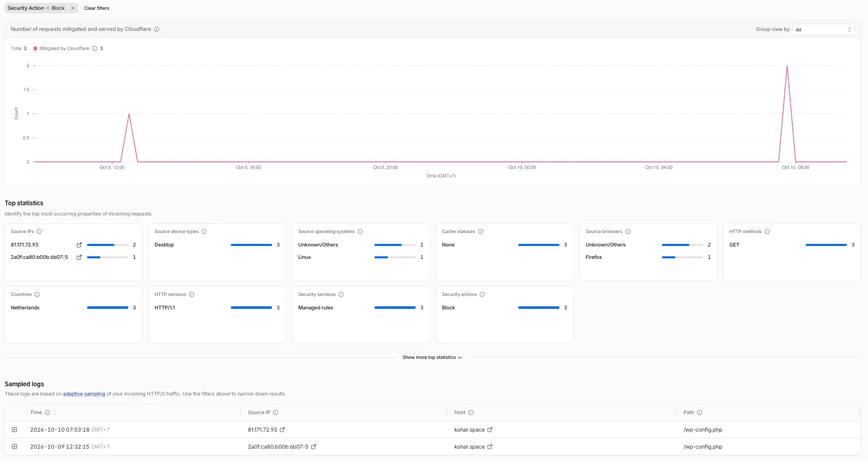
Task: Open info icon beside Mitigated by Cloudflare
Action: (95, 48)
